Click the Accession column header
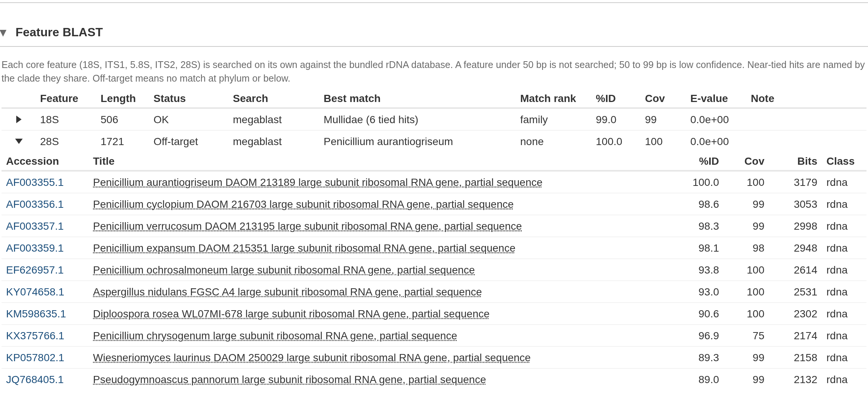 (x=33, y=161)
